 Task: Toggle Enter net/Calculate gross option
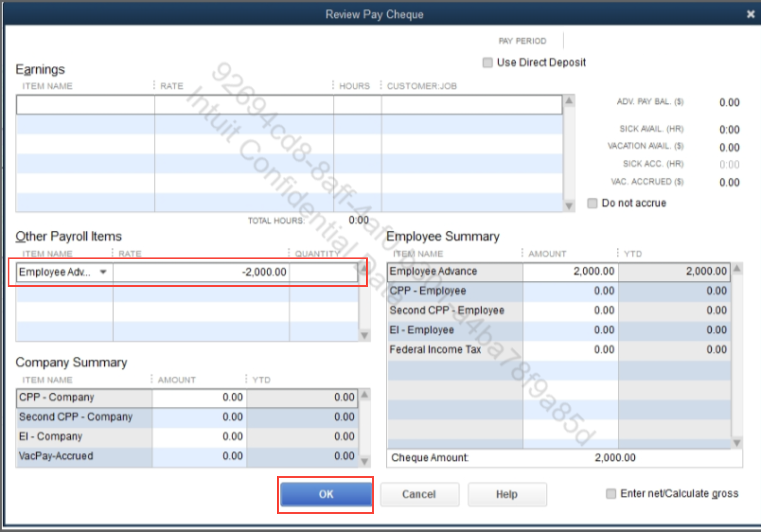click(611, 494)
